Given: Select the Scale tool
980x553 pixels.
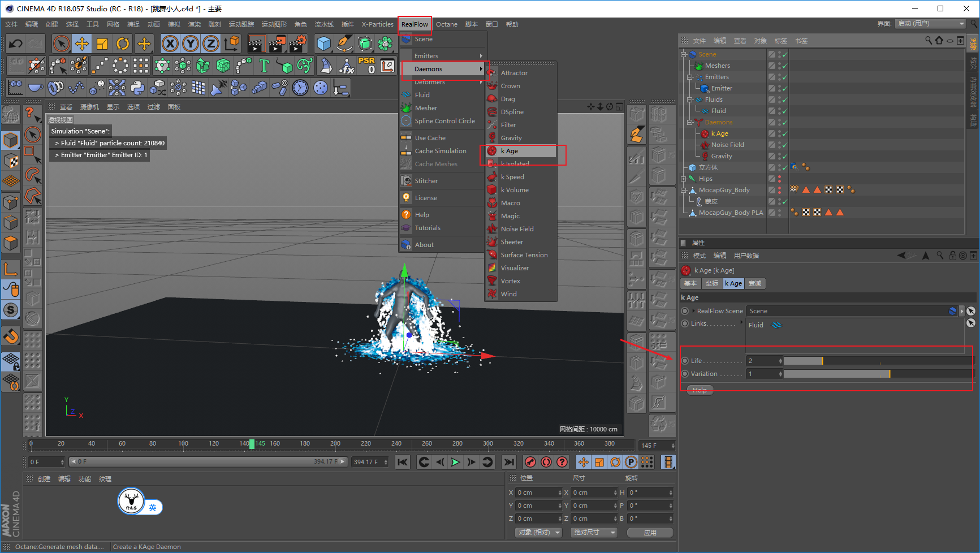Looking at the screenshot, I should tap(102, 44).
